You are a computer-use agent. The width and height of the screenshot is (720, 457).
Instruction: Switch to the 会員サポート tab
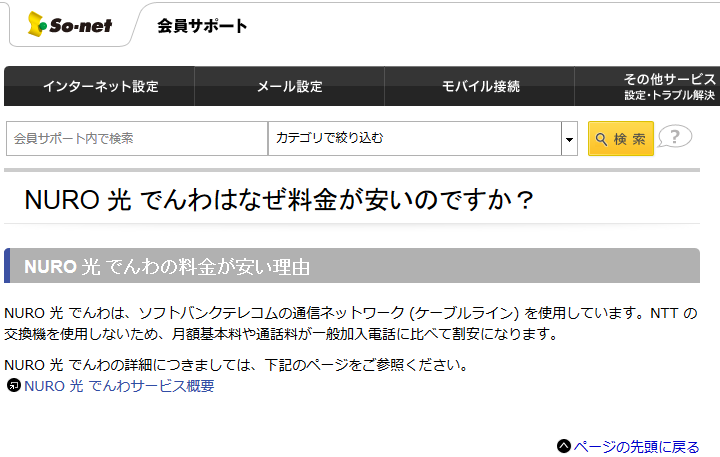point(202,26)
